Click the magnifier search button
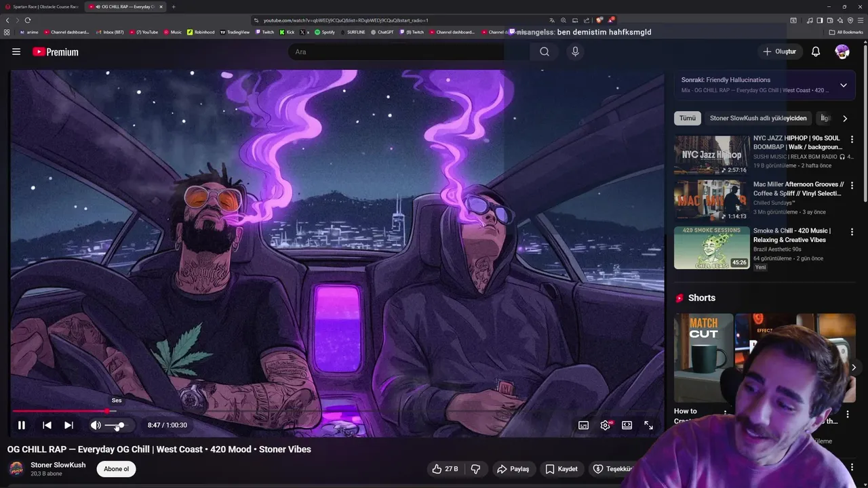Screen dimensions: 868x488 pyautogui.click(x=545, y=52)
